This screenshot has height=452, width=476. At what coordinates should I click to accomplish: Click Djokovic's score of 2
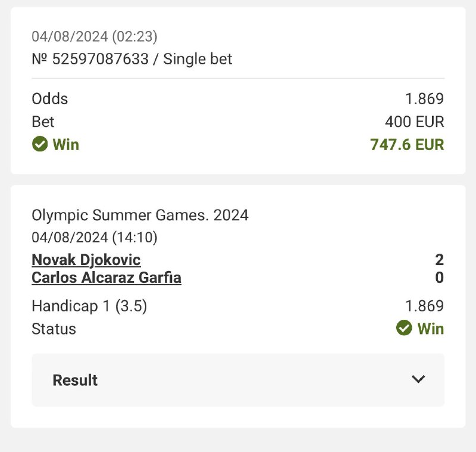tap(439, 260)
